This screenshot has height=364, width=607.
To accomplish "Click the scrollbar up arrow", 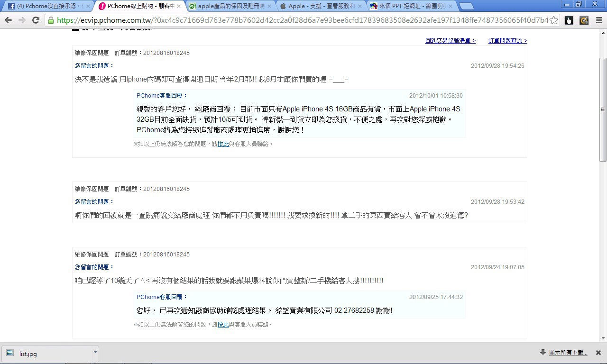I will (x=603, y=33).
